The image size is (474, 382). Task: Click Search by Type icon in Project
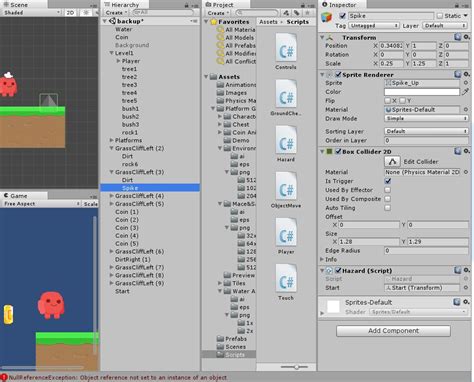pos(286,13)
